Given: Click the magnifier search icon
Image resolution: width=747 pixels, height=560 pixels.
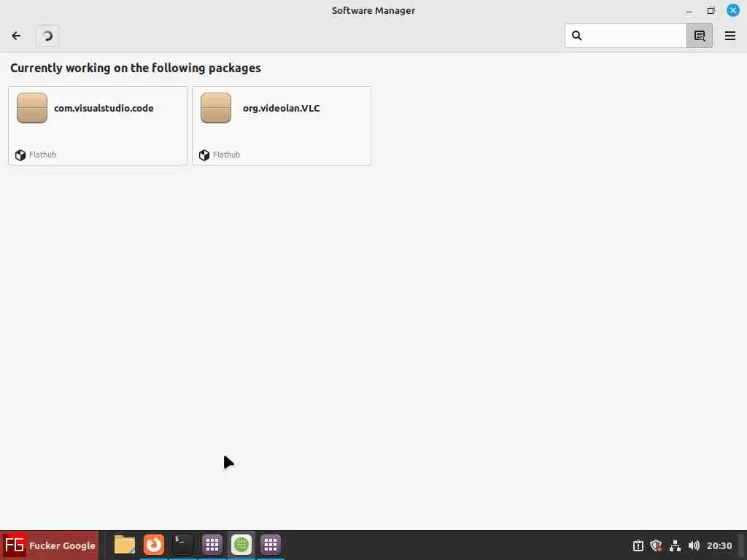Looking at the screenshot, I should [x=576, y=36].
